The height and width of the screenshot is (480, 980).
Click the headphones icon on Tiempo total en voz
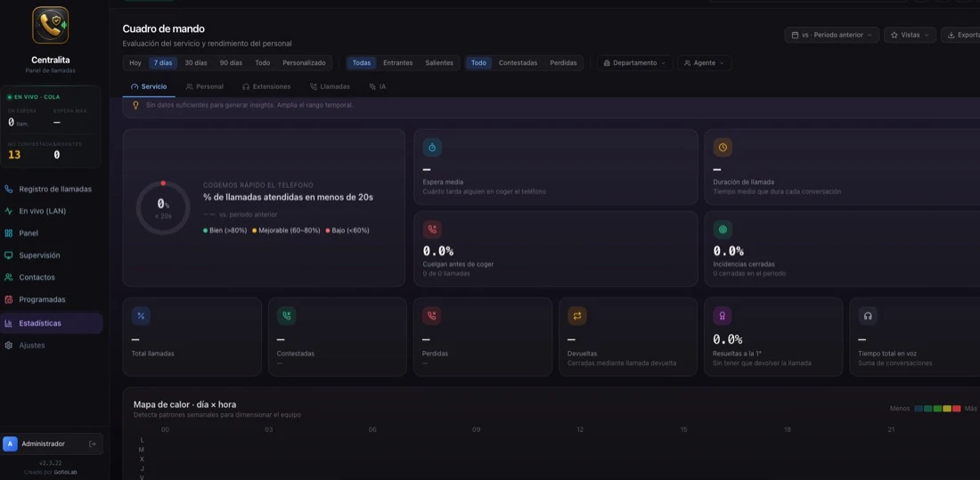point(868,315)
